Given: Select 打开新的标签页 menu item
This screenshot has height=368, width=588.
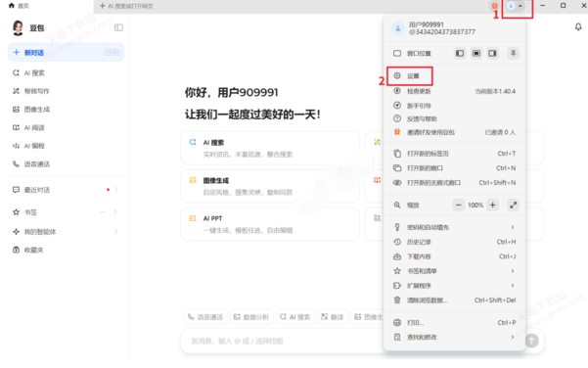Looking at the screenshot, I should [455, 154].
